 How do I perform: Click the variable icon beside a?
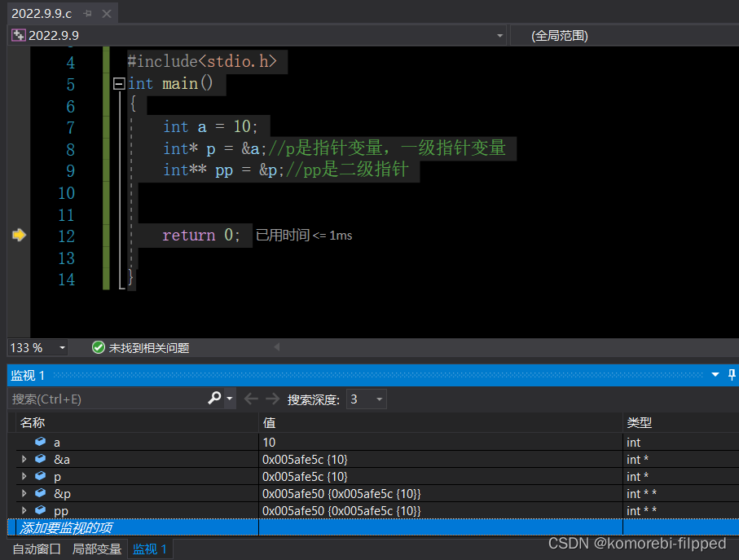pos(41,441)
